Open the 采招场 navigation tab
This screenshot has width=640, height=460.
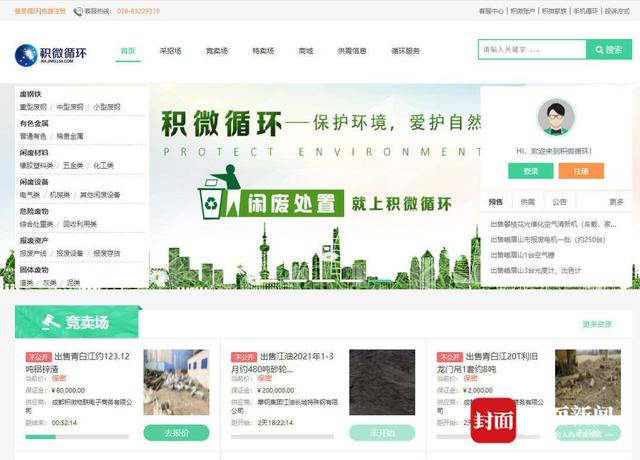(170, 51)
